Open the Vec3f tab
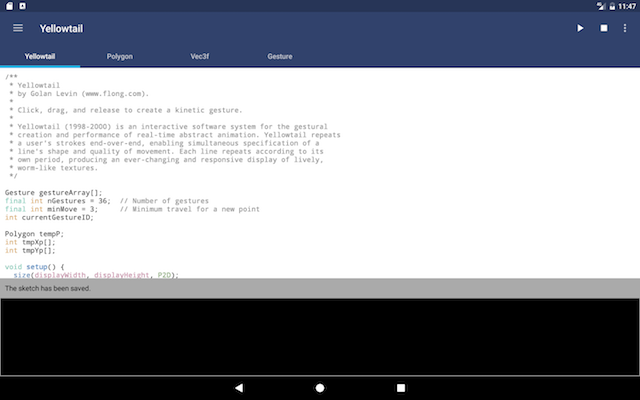 200,57
